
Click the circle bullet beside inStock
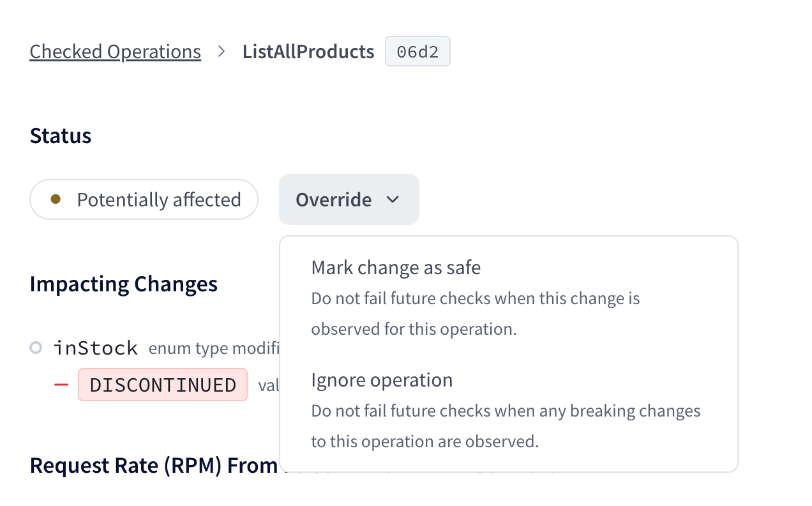click(x=36, y=348)
